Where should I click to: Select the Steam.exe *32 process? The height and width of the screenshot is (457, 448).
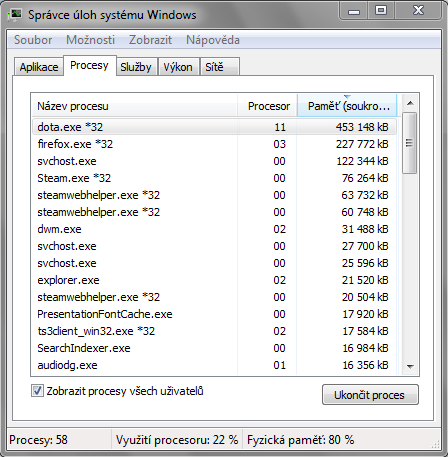point(215,178)
